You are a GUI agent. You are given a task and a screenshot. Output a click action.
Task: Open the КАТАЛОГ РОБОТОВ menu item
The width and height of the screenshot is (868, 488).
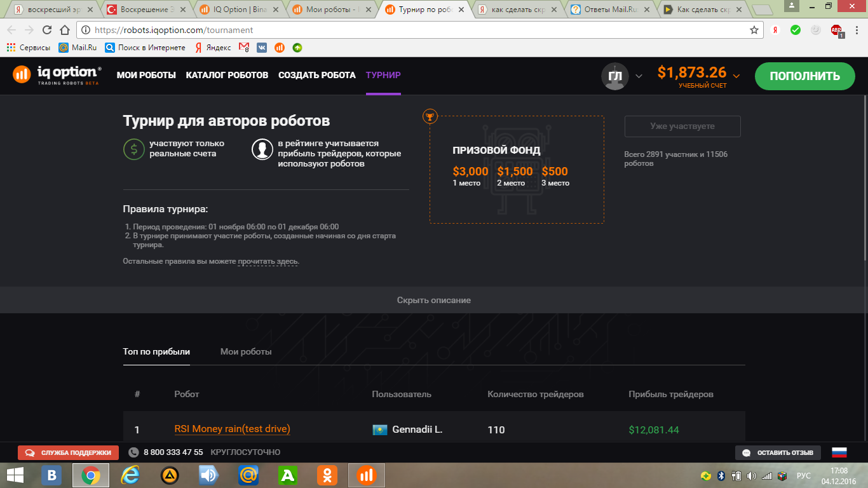coord(227,75)
